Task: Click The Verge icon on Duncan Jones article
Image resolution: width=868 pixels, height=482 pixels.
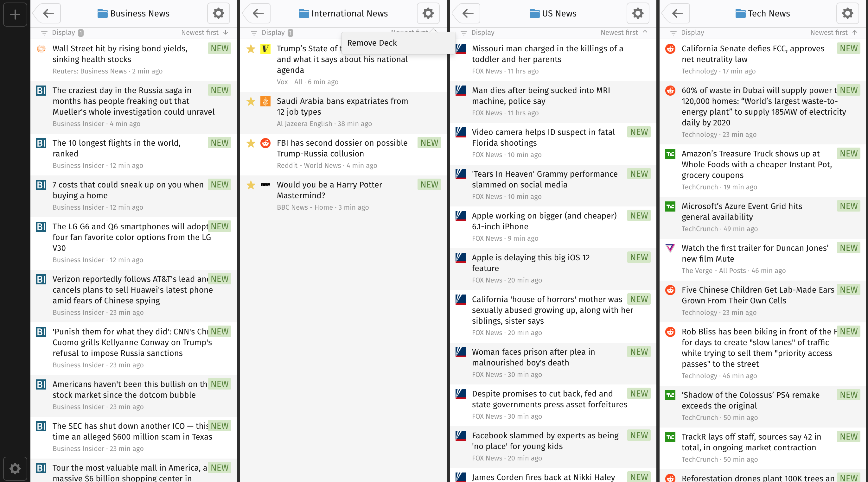Action: pos(670,248)
